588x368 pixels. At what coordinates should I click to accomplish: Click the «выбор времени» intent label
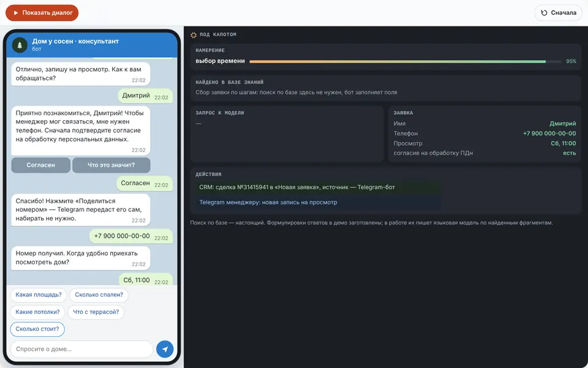(220, 61)
